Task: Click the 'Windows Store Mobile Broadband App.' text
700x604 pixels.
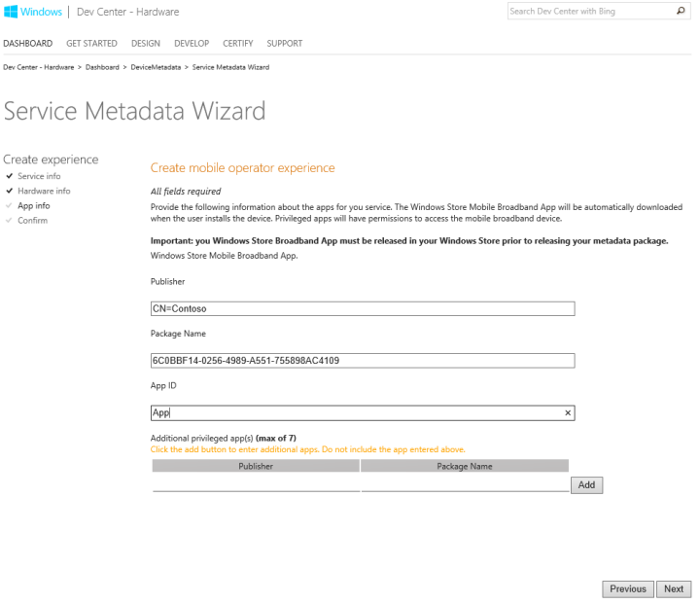Action: pyautogui.click(x=225, y=256)
